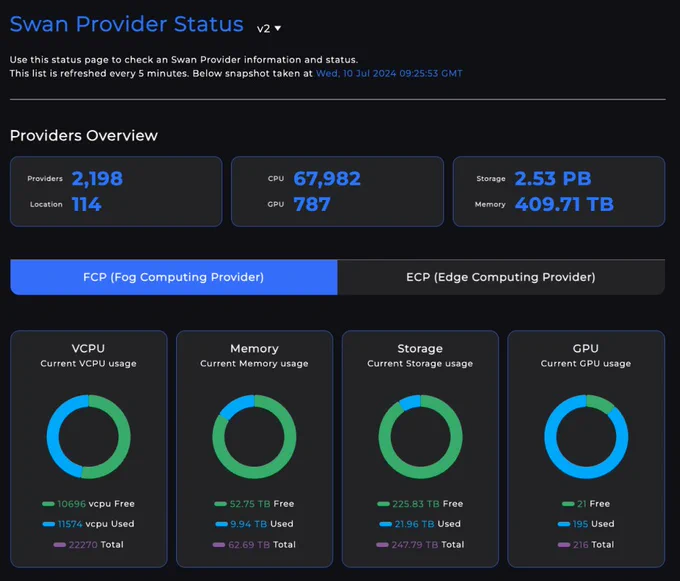Viewport: 680px width, 581px height.
Task: Click purple legend swatch for 62.69 TB Total
Action: point(219,545)
